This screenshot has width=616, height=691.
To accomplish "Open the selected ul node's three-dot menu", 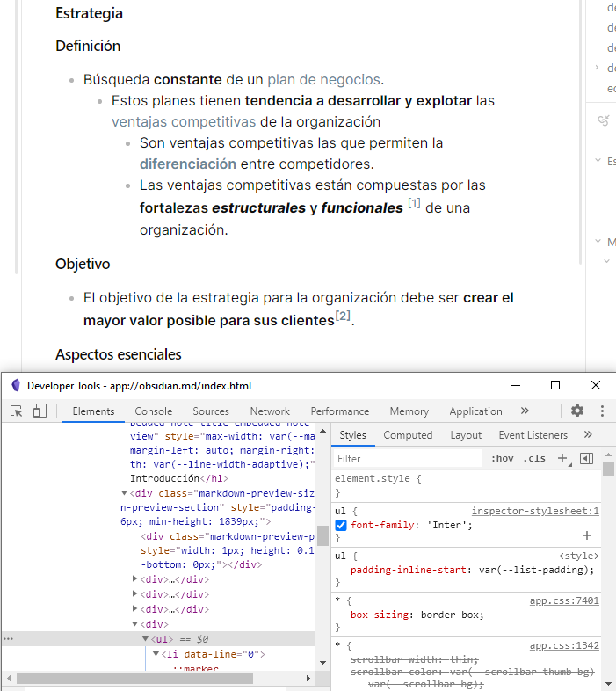I will 8,638.
